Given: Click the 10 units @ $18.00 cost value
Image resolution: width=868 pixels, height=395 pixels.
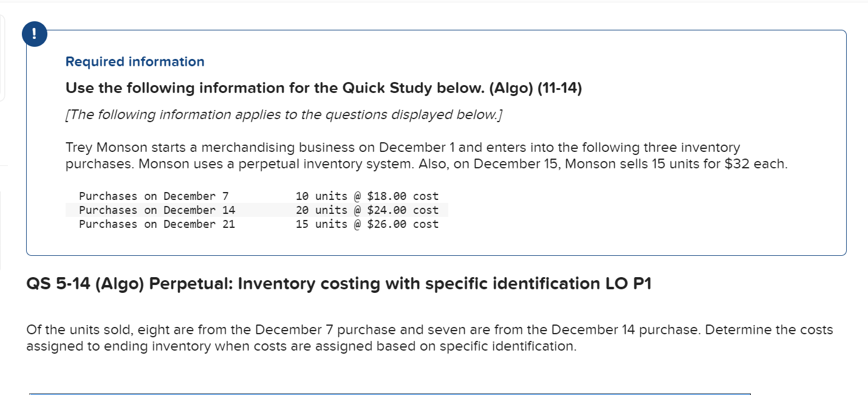Looking at the screenshot, I should click(x=367, y=196).
